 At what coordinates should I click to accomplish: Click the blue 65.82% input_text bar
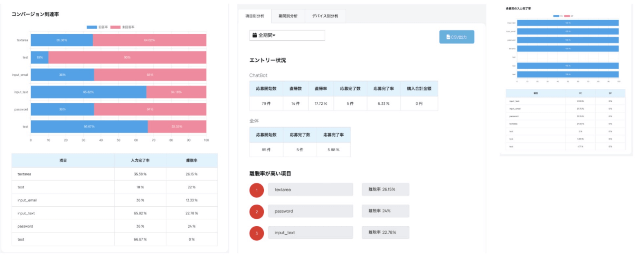click(88, 92)
